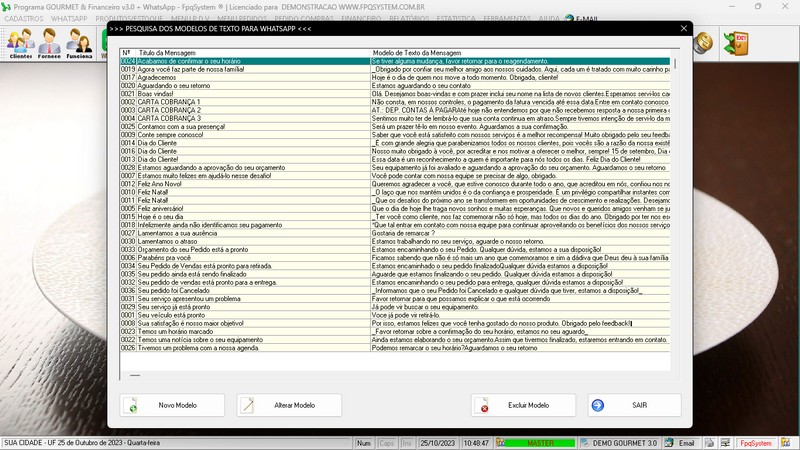
Task: Select row 'Estamos aguardando a aprovação do seu orçamento'
Action: 395,168
